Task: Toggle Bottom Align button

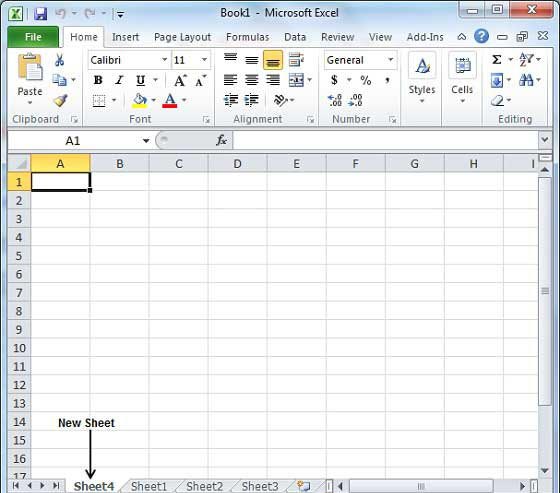Action: click(273, 60)
